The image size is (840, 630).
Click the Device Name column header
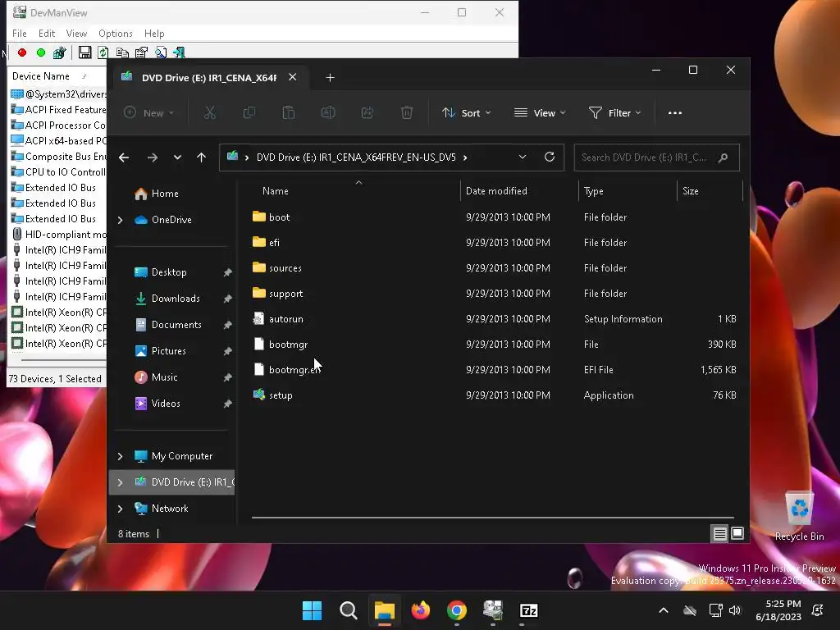tap(41, 76)
